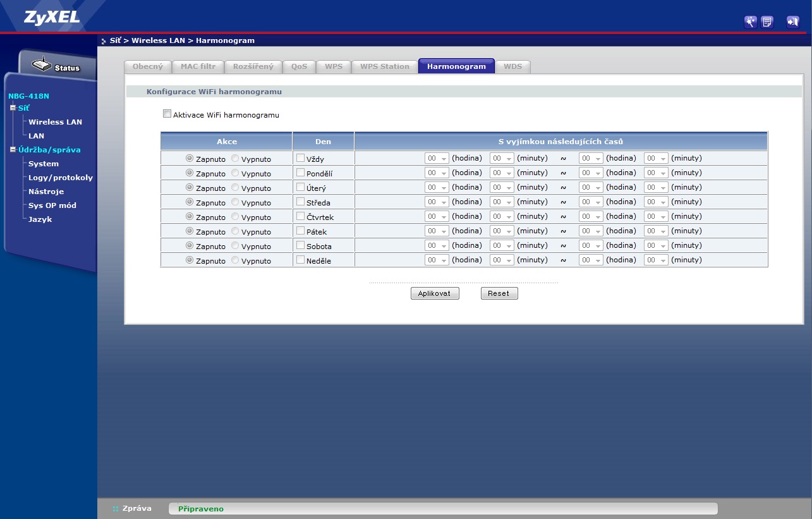Open Wireless LAN in the sidebar
812x519 pixels.
pos(55,122)
